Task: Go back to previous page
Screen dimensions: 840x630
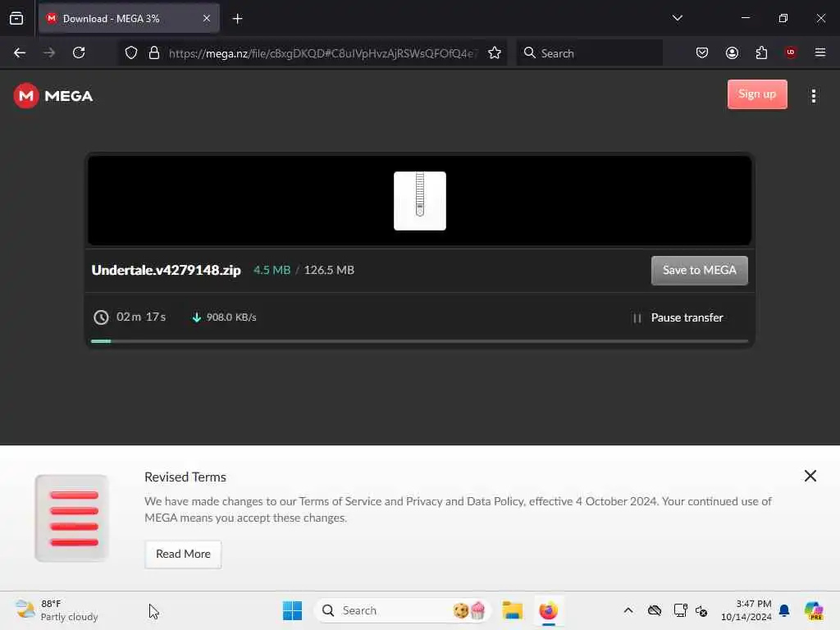Action: [x=20, y=52]
